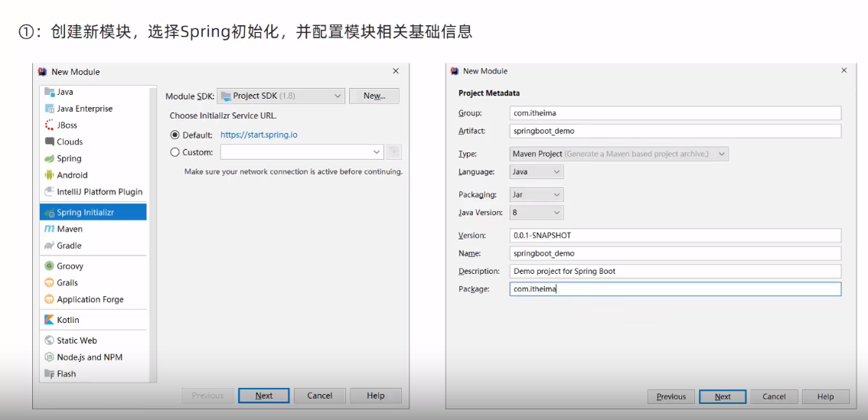
Task: Click Next in the right dialog
Action: [723, 397]
